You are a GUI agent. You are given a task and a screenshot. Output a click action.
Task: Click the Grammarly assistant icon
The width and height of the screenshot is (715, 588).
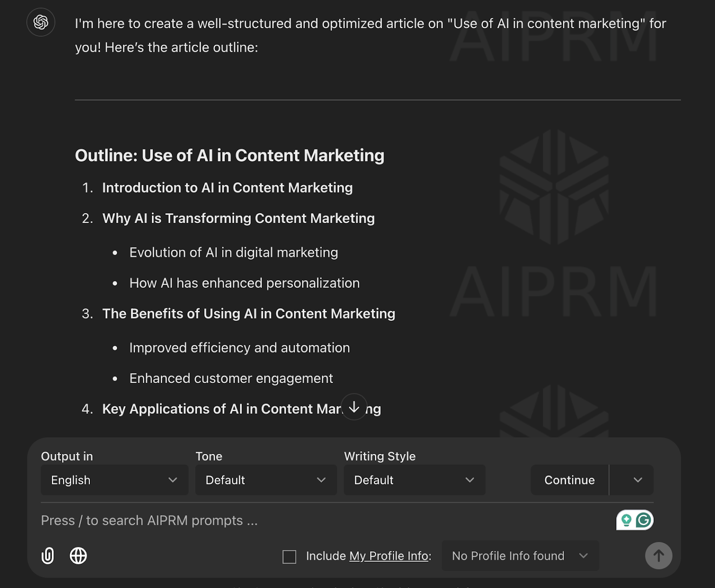coord(644,520)
